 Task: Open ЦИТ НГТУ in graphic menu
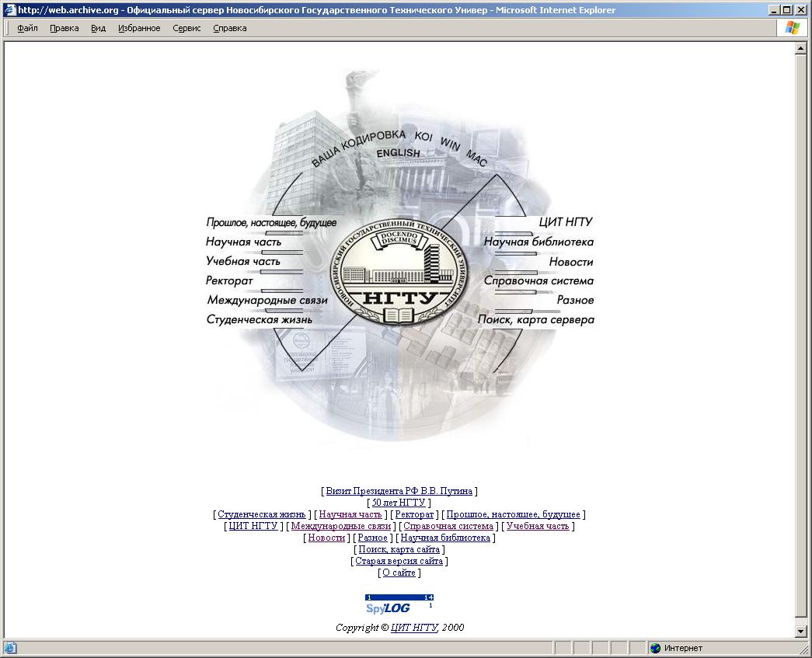click(566, 222)
